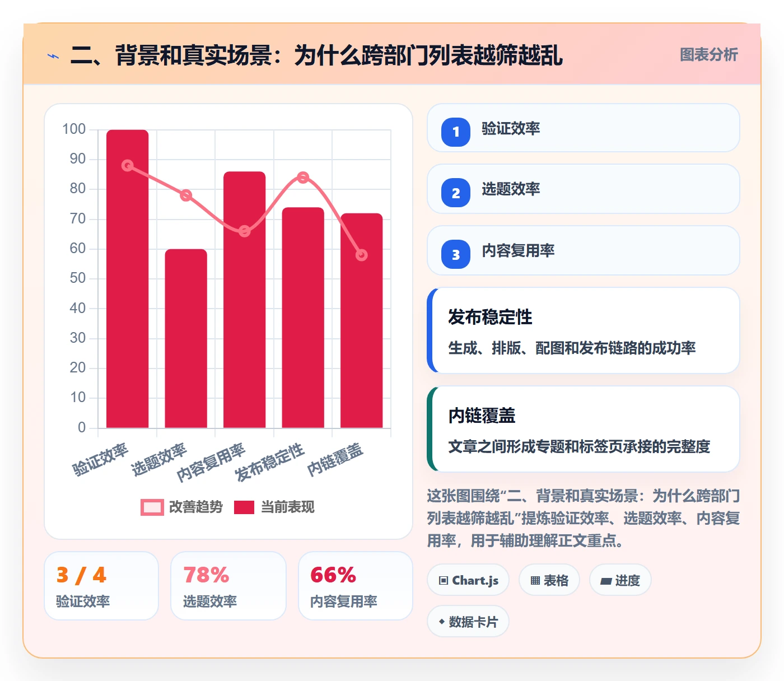Image resolution: width=784 pixels, height=681 pixels.
Task: Click the 内链覆盖 x-axis label under the chart
Action: tap(335, 460)
